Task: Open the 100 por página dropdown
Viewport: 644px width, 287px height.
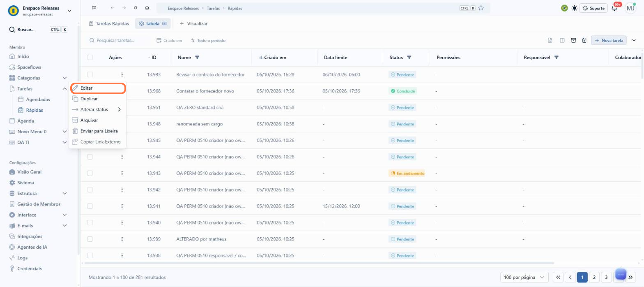Action: coord(524,277)
